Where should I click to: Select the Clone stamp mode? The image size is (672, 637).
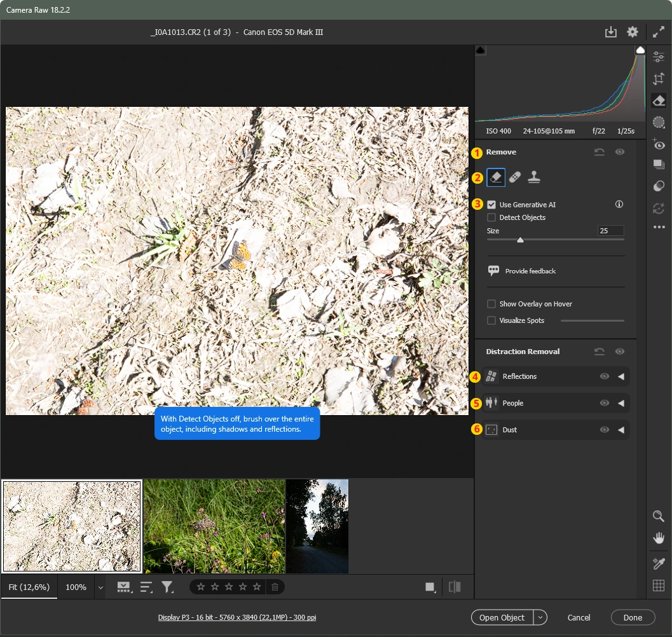pos(534,177)
